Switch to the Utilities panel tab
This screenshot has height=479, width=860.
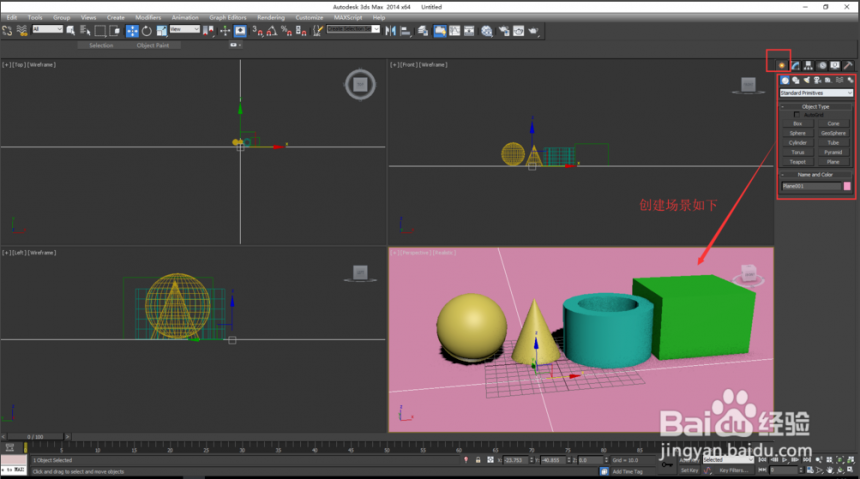tap(847, 65)
